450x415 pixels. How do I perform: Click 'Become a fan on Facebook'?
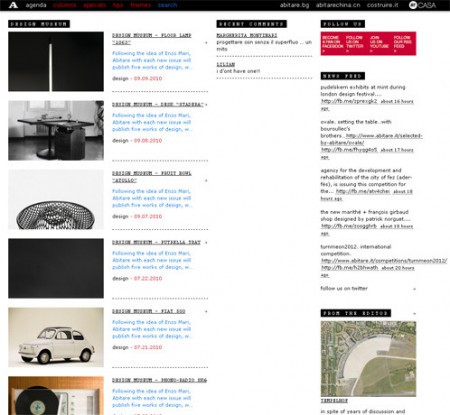[x=332, y=44]
